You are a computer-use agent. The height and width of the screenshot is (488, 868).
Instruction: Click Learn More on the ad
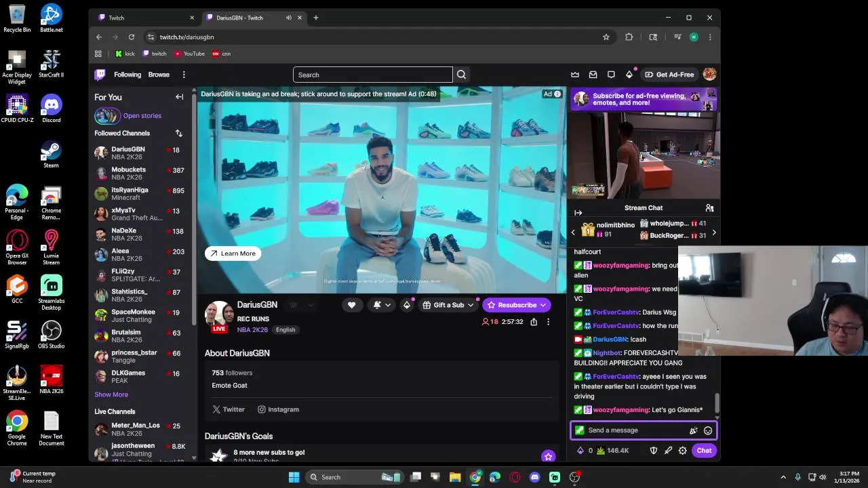[233, 253]
